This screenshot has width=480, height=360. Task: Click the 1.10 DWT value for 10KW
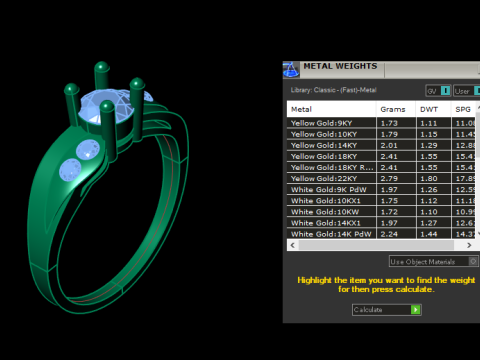tap(429, 212)
